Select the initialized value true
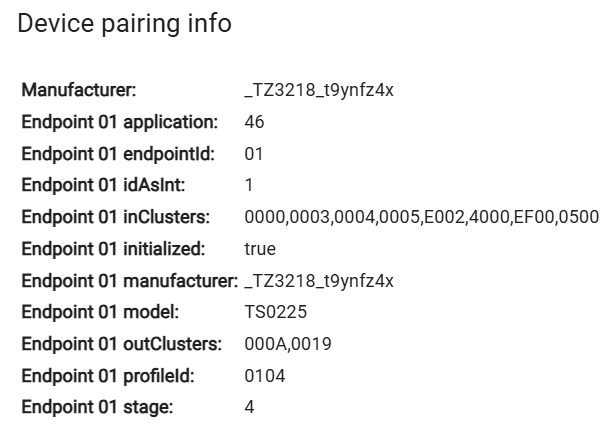Screen dimensions: 611x447 pyautogui.click(x=260, y=249)
